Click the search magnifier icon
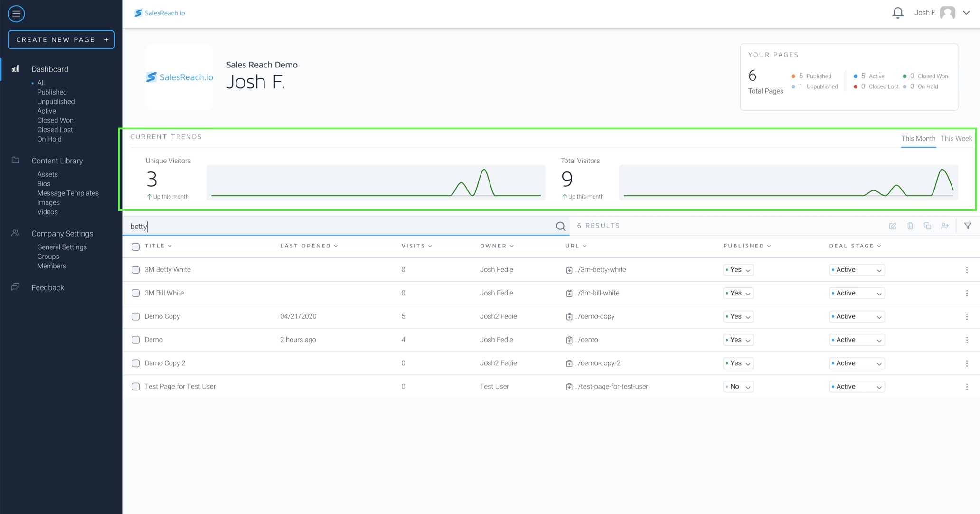 click(560, 227)
